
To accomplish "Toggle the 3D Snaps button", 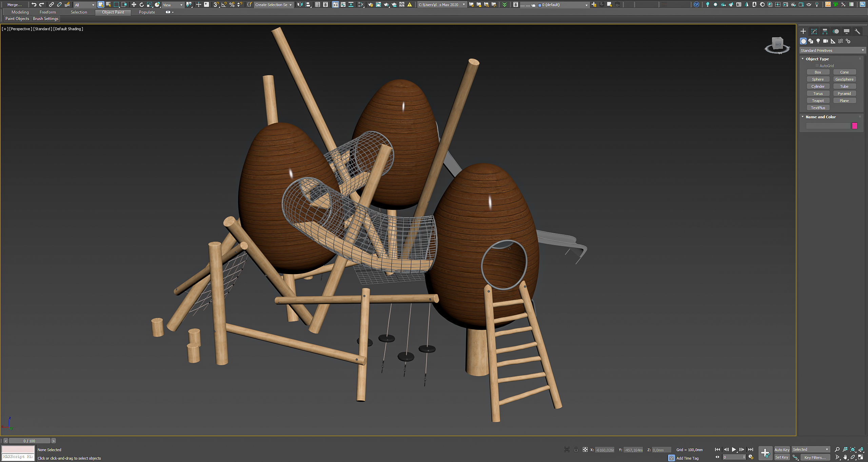I will coord(216,4).
